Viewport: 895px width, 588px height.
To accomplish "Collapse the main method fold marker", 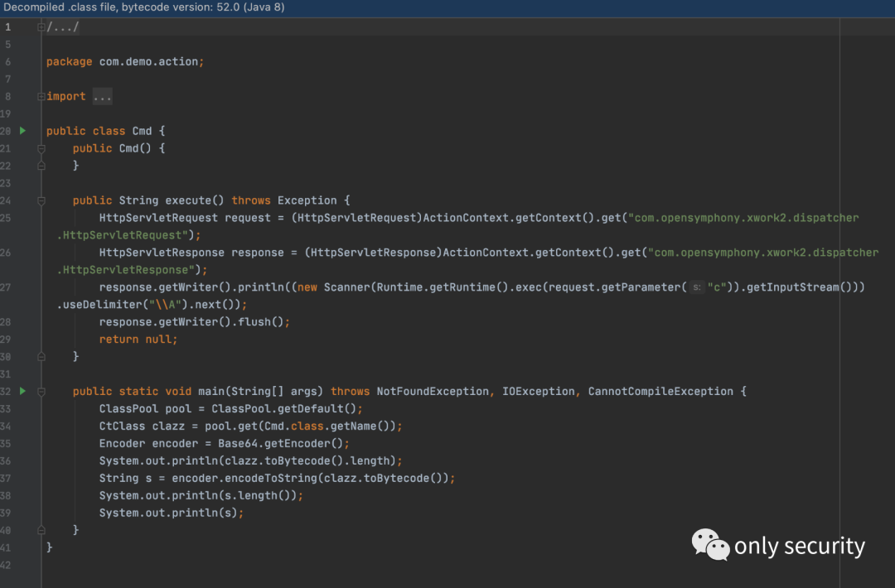I will click(41, 392).
